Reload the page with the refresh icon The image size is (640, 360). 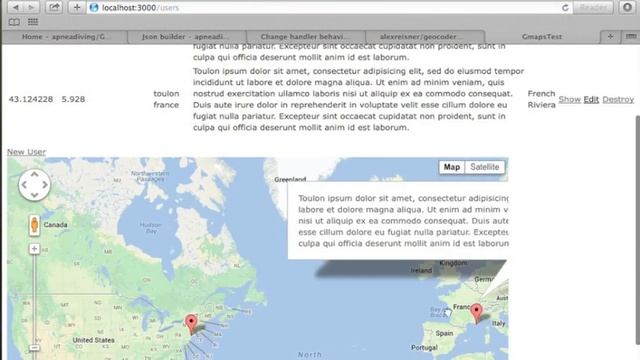pyautogui.click(x=565, y=7)
